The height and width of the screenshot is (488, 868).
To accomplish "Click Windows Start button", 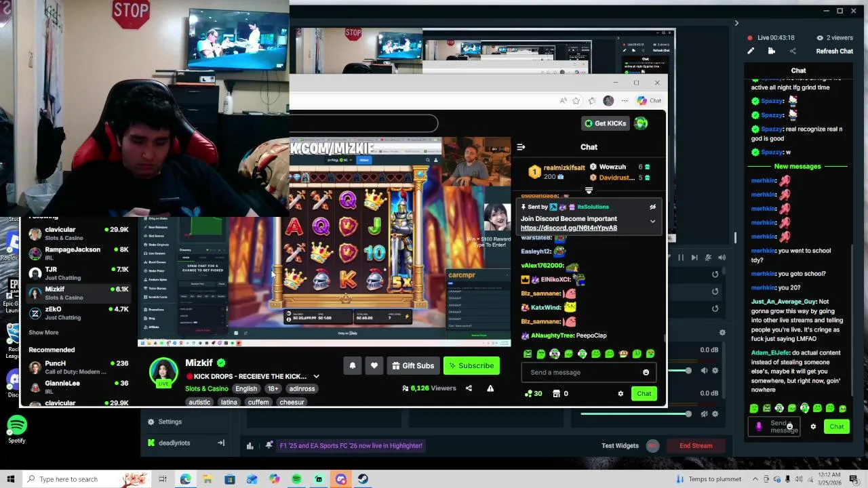I will point(11,479).
